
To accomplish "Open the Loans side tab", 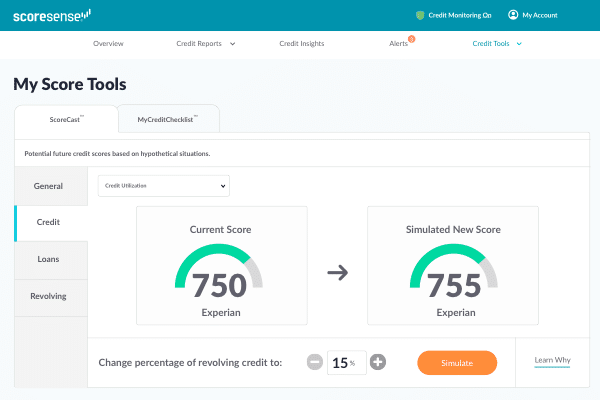I will click(49, 259).
